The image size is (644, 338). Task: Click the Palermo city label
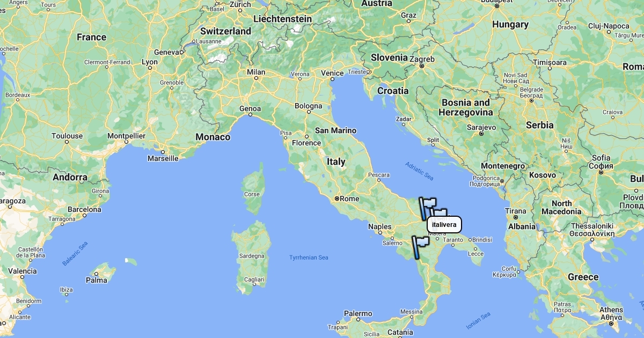358,313
